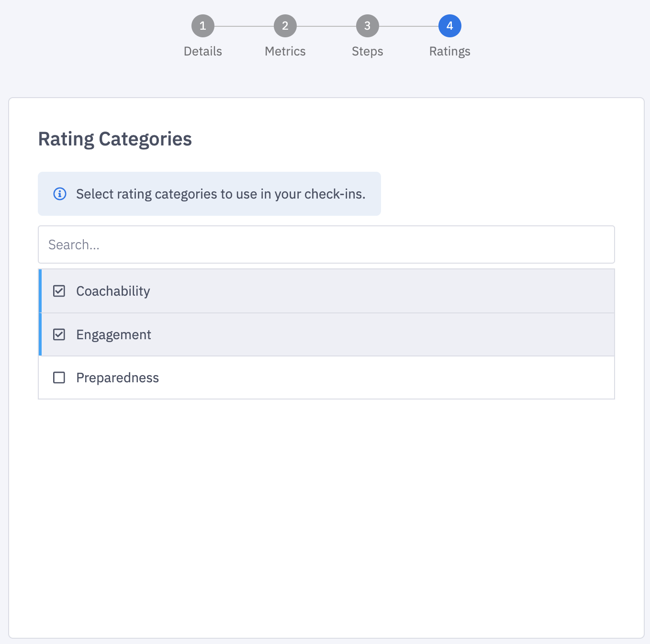The height and width of the screenshot is (644, 650).
Task: Focus the Search categories input field
Action: [x=326, y=244]
